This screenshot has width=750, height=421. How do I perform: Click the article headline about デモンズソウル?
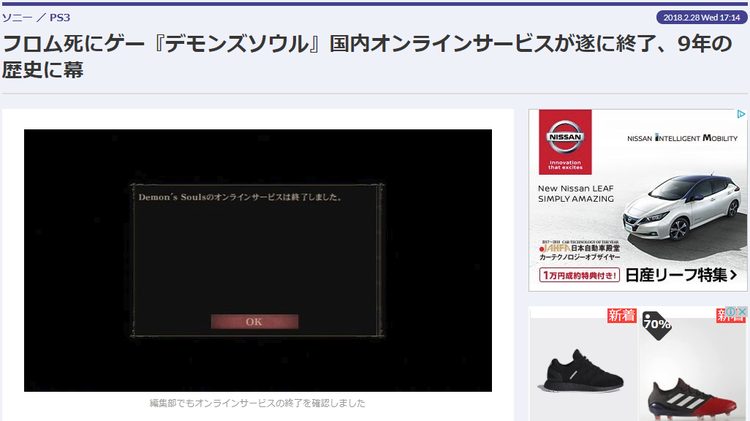367,56
